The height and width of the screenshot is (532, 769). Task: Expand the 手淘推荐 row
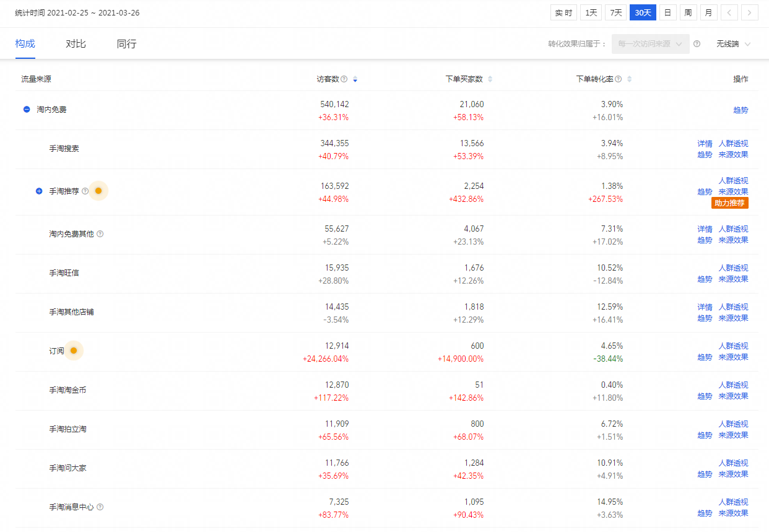pyautogui.click(x=39, y=191)
